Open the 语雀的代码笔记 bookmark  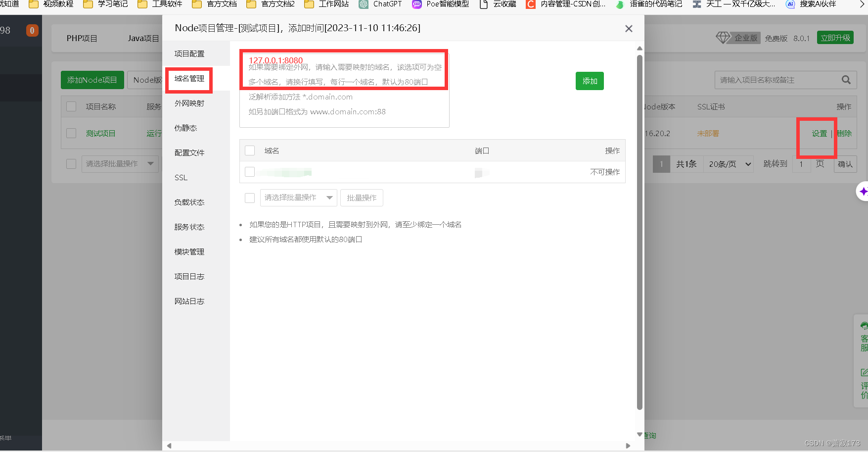pos(649,4)
